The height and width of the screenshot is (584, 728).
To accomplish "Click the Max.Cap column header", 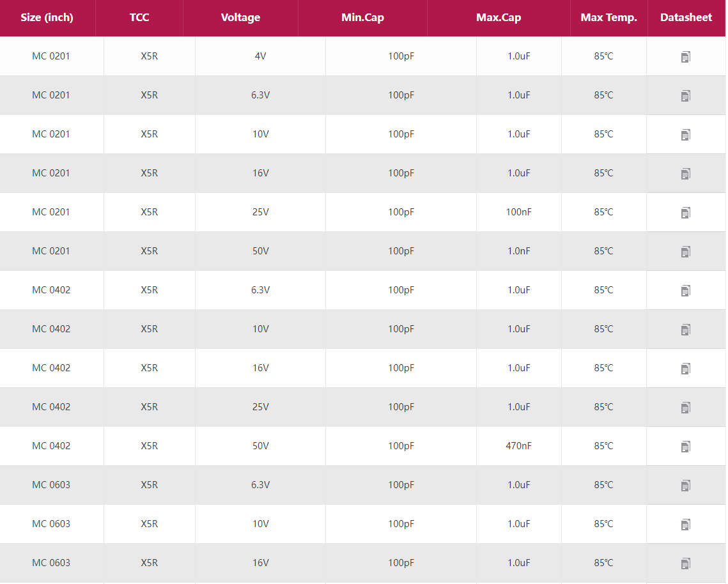I will (499, 18).
